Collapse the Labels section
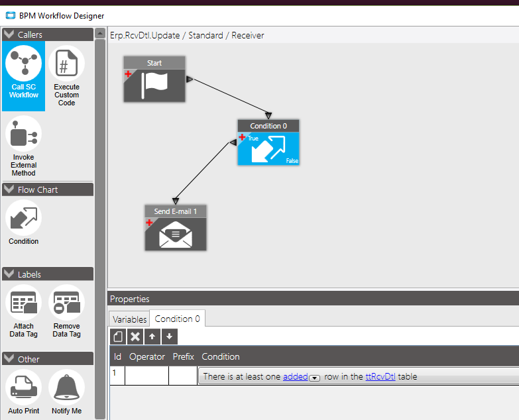Viewport: 519px width, 420px height. coord(9,274)
